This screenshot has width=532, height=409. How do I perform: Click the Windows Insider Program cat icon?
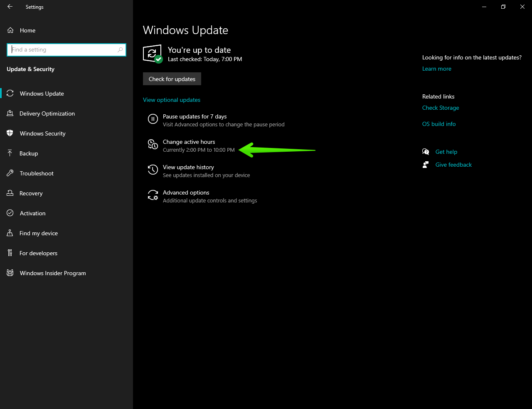pyautogui.click(x=10, y=273)
